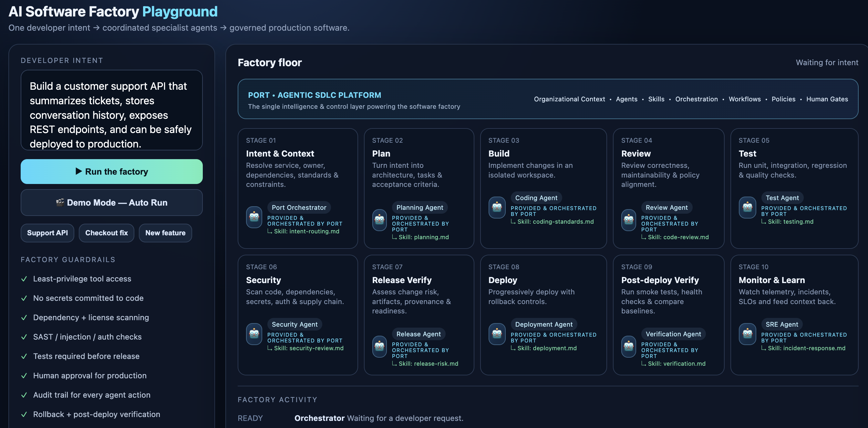868x428 pixels.
Task: Select the Checkout fix preset
Action: pyautogui.click(x=107, y=233)
